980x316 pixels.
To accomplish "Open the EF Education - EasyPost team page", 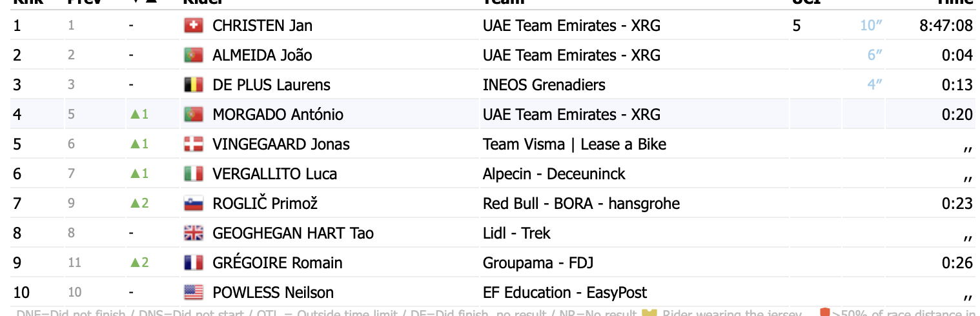I will point(565,293).
